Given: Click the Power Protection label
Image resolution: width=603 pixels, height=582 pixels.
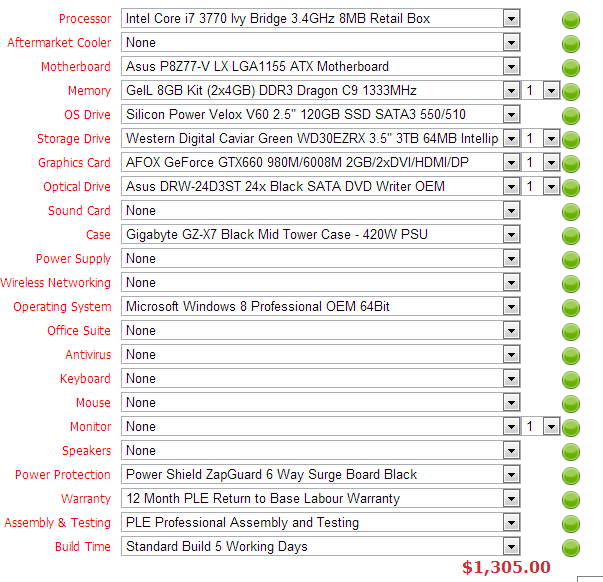Looking at the screenshot, I should [x=63, y=475].
